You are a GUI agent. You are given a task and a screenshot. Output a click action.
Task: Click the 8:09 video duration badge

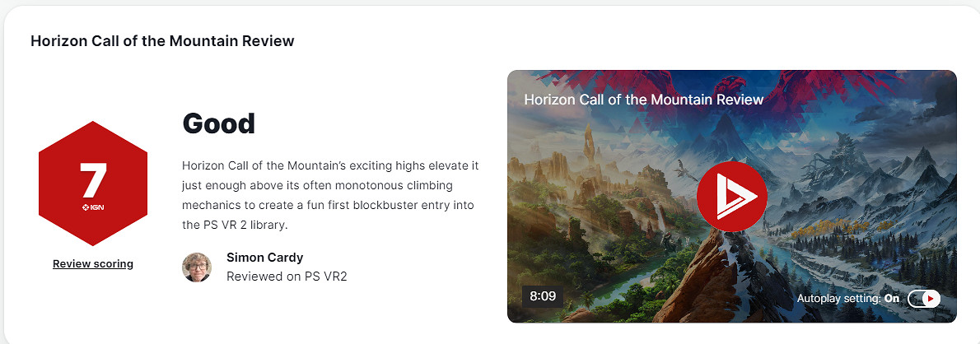tap(543, 296)
